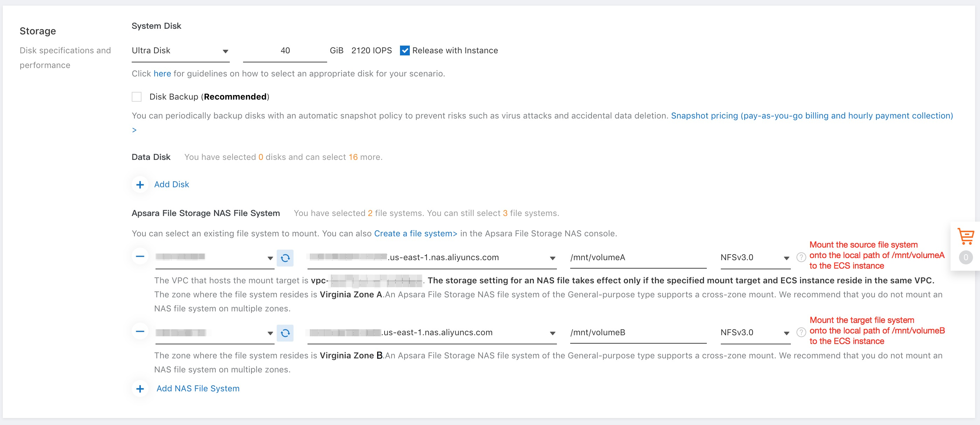Click the '>' arrow after snapshot pricing

coord(134,130)
